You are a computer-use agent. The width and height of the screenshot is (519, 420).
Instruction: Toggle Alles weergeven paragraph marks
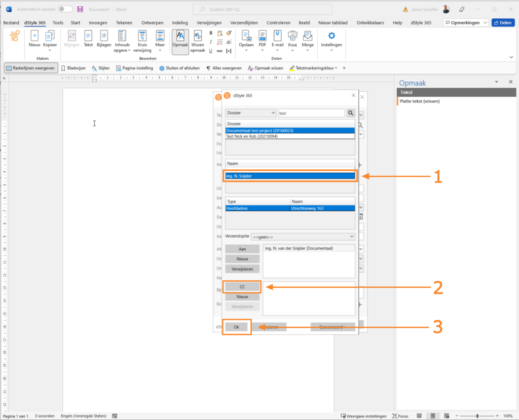[x=224, y=68]
